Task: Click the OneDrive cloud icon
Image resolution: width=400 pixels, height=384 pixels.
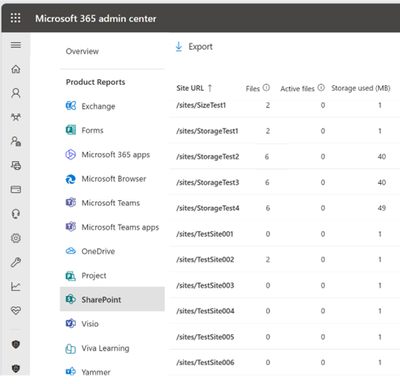Action: click(x=71, y=251)
